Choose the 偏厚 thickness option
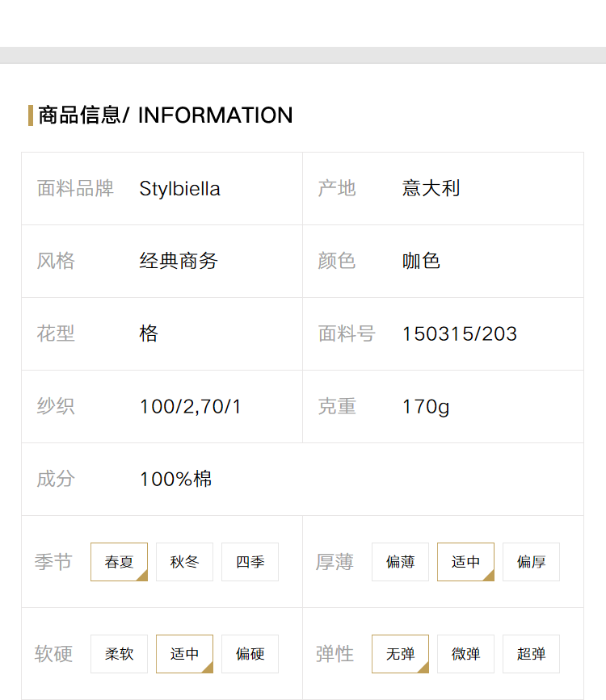Screen dimensions: 606x700 click(x=531, y=562)
